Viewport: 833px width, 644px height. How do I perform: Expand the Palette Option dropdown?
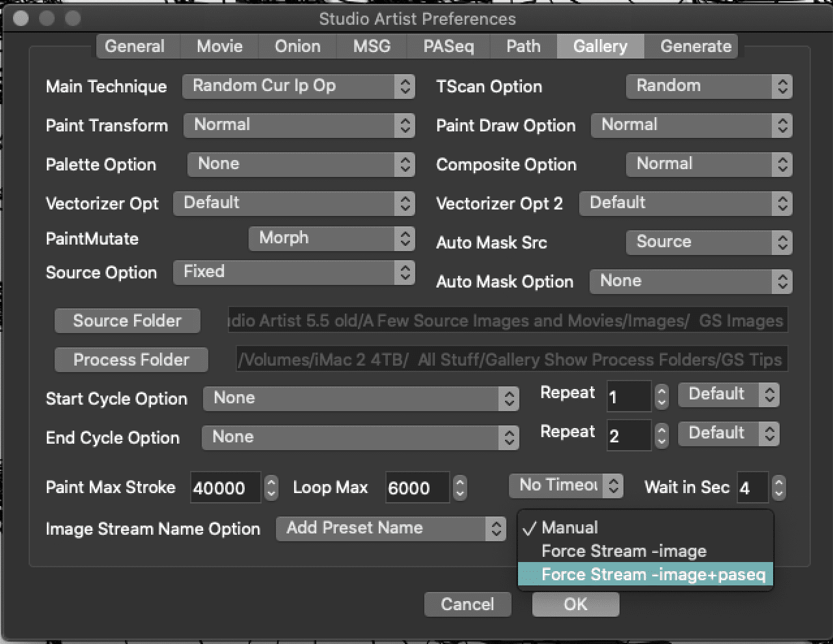coord(301,165)
